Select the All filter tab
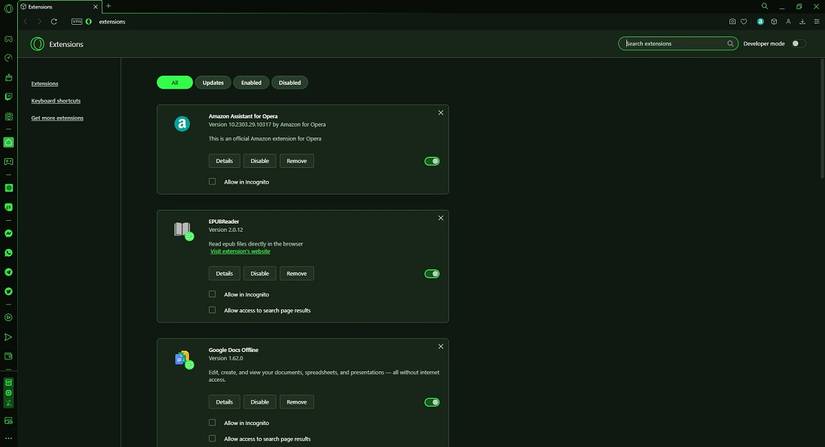 pyautogui.click(x=175, y=83)
